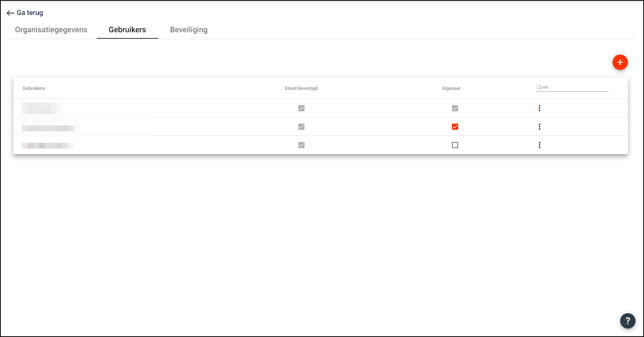Screen dimensions: 644x337
Task: Click the red plus add-user button
Action: coord(620,62)
